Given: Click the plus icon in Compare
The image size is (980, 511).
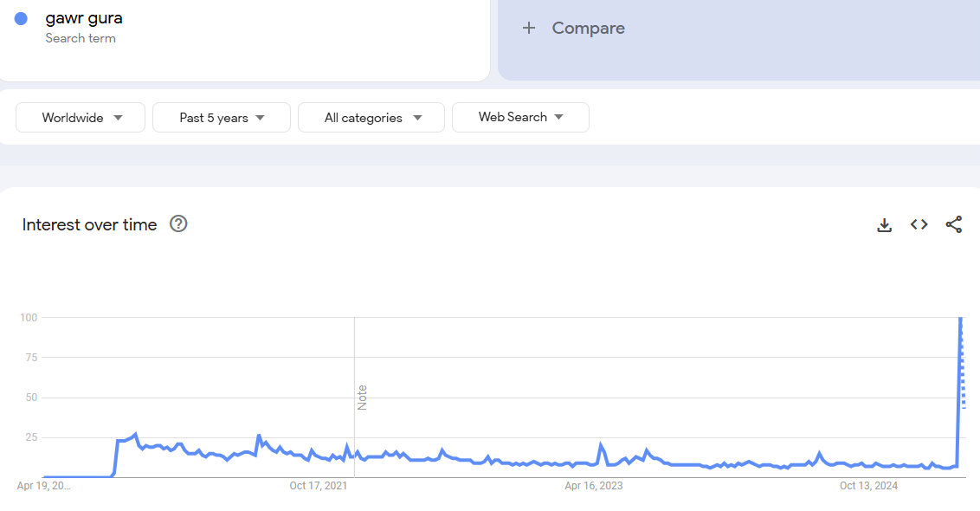Looking at the screenshot, I should tap(529, 29).
